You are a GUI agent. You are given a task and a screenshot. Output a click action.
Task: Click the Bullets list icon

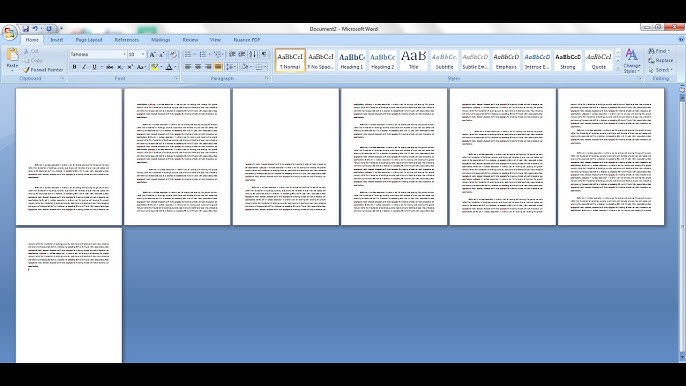(188, 54)
